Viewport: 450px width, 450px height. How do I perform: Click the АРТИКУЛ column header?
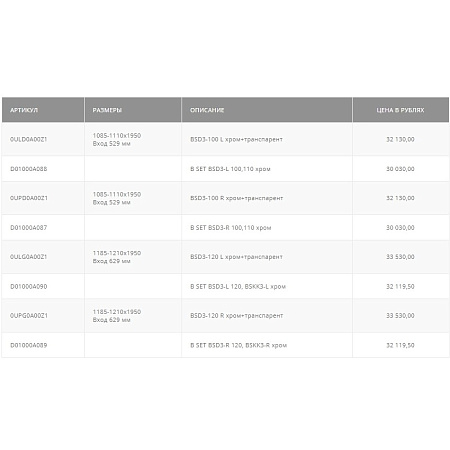24,110
